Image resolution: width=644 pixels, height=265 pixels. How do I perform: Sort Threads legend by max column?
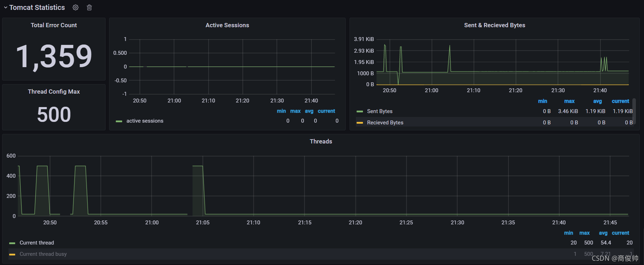tap(585, 233)
